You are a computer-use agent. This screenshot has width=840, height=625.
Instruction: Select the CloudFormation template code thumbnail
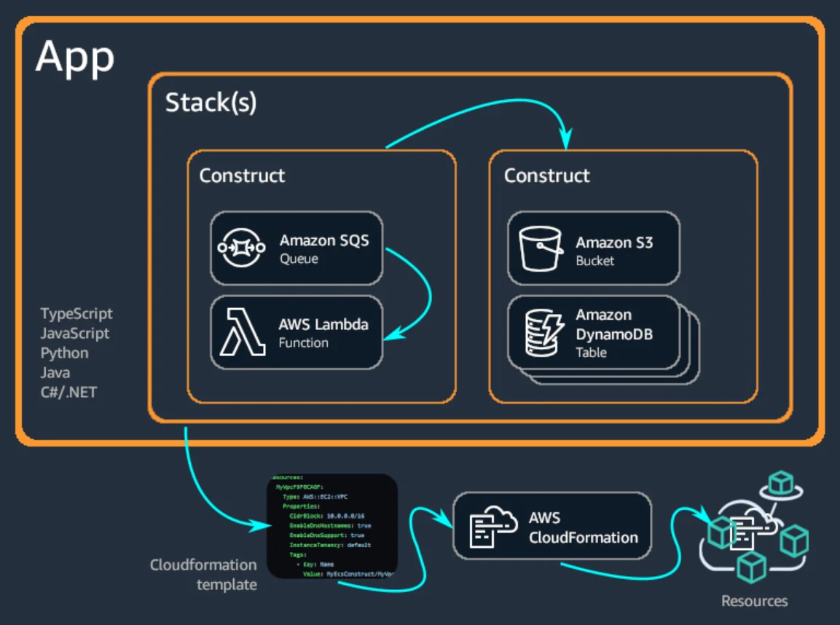click(x=332, y=525)
